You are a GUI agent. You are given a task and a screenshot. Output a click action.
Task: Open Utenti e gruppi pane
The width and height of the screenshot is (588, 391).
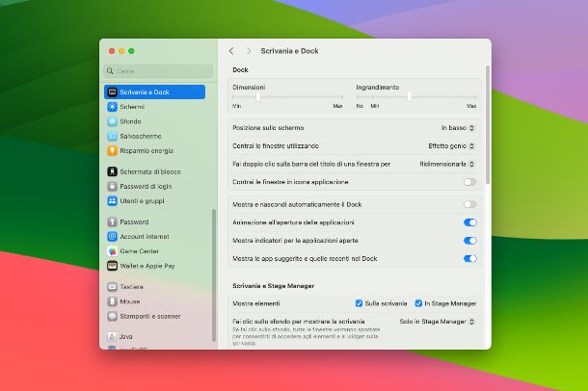coord(154,200)
